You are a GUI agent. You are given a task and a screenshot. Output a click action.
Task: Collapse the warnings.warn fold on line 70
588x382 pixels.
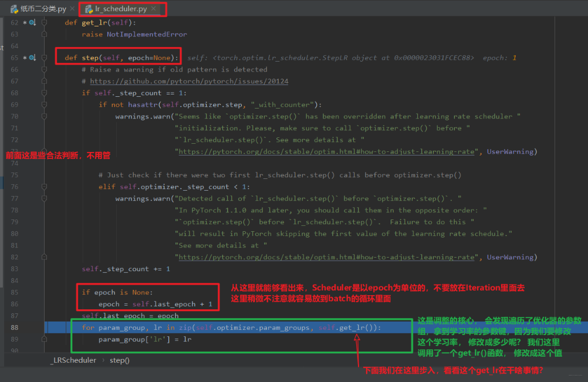44,116
